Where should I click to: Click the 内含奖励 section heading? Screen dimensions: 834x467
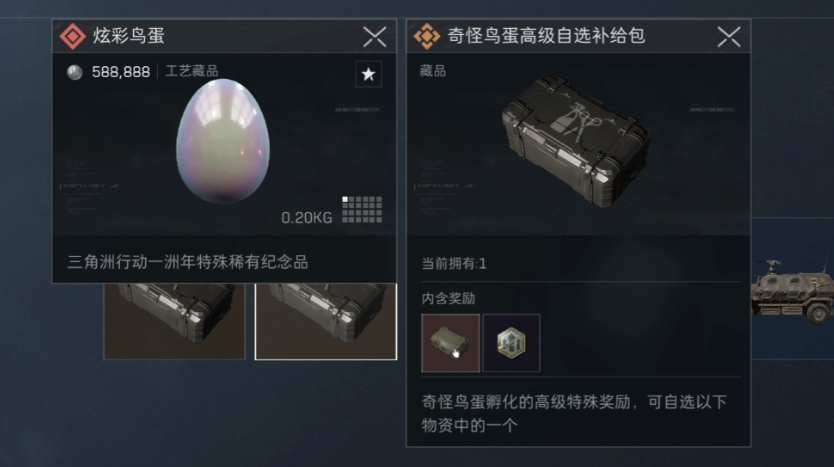click(x=448, y=298)
